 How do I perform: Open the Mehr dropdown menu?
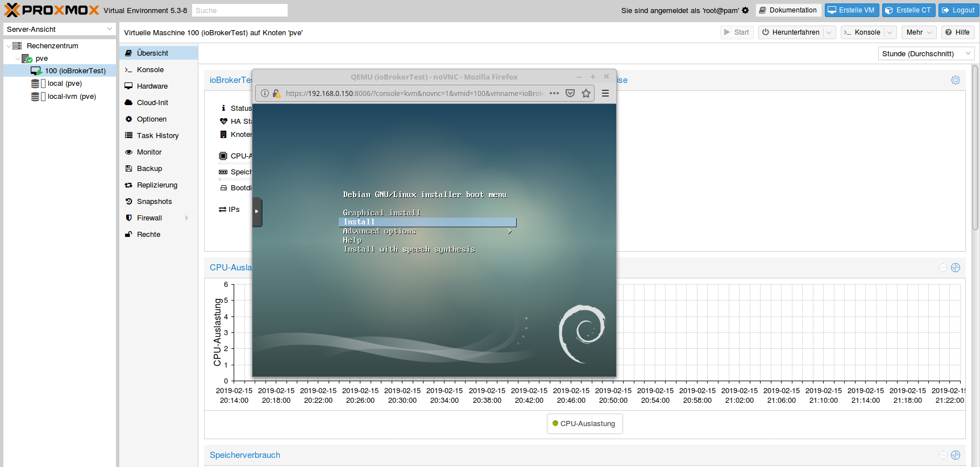(x=919, y=32)
